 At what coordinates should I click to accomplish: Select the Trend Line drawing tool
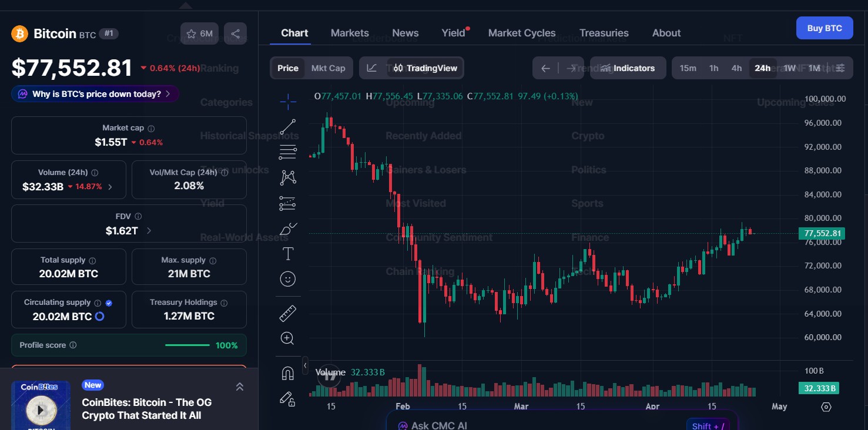(287, 126)
